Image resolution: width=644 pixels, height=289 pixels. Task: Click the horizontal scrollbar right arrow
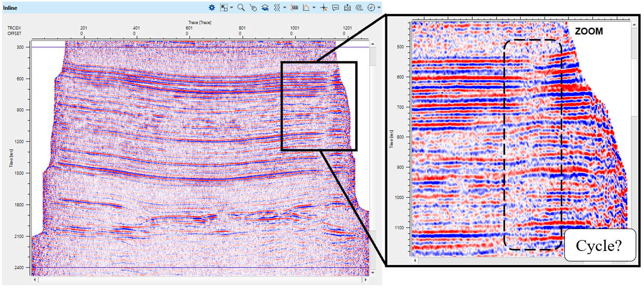pyautogui.click(x=364, y=280)
